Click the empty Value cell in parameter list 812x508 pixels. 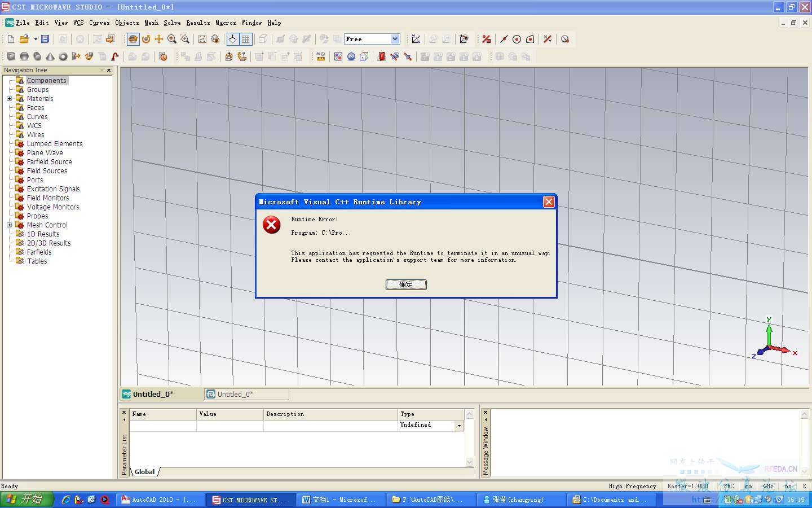tap(230, 425)
